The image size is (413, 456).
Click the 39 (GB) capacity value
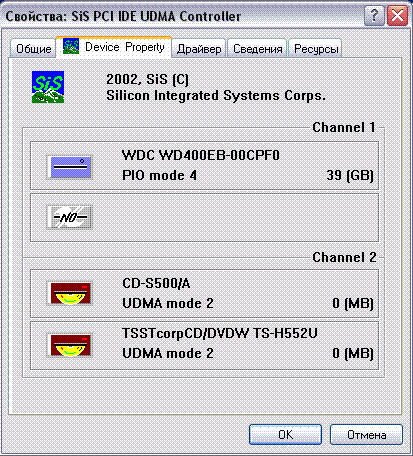tap(350, 175)
